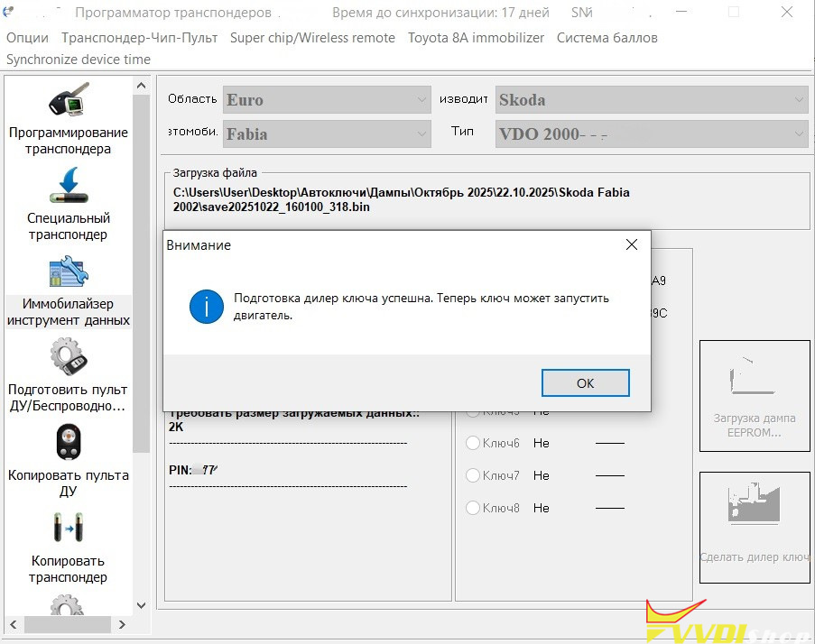This screenshot has height=644, width=815.
Task: Expand the Область dropdown showing Euro
Action: [x=327, y=100]
